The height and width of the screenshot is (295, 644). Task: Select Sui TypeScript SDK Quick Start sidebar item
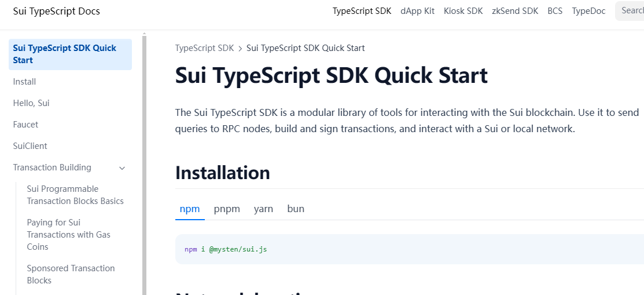tap(70, 54)
